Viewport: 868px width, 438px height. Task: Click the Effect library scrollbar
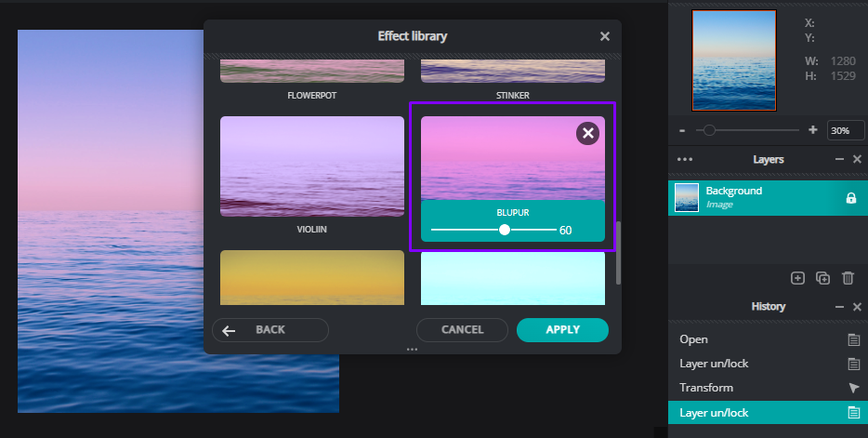(x=618, y=253)
